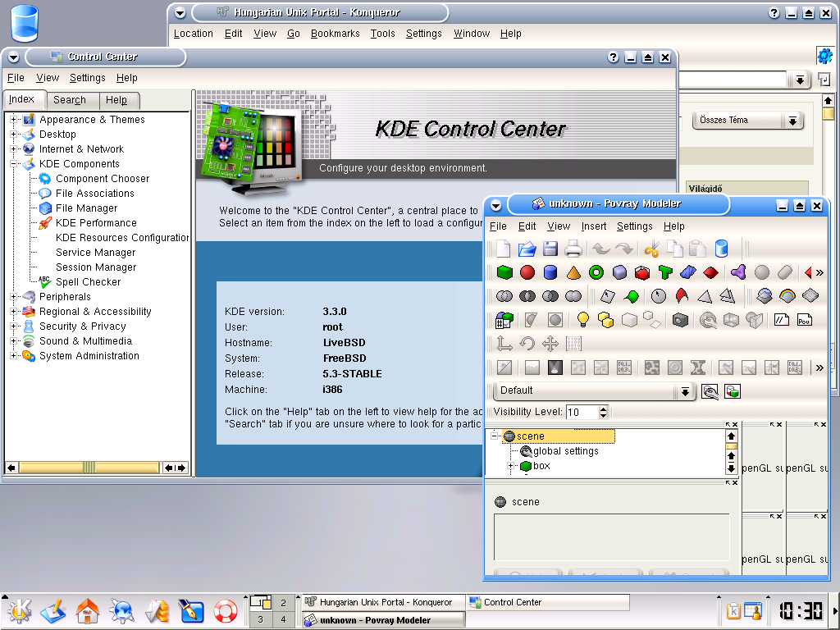Increase the Visibility Level with the up arrow

click(x=604, y=409)
